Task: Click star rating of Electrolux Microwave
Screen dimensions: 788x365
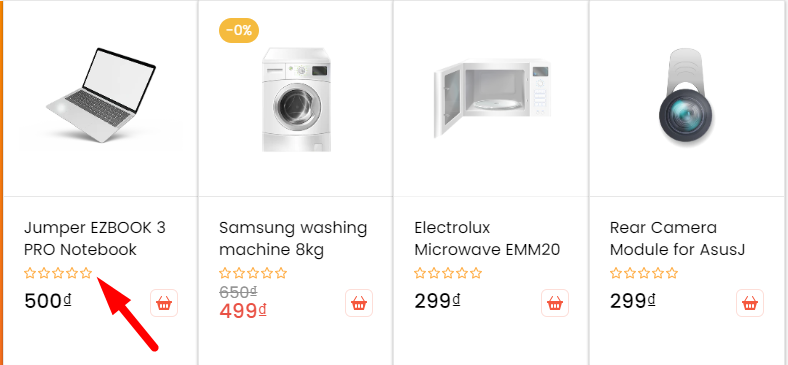Action: point(448,273)
